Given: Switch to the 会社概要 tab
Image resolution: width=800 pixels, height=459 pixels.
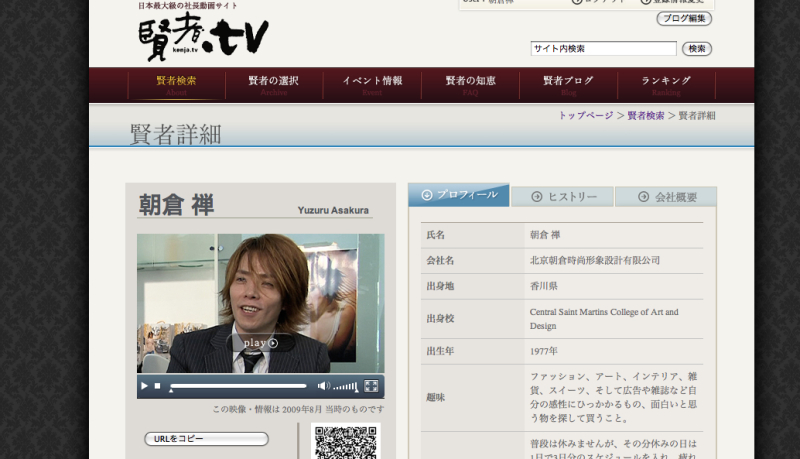Looking at the screenshot, I should pos(666,197).
